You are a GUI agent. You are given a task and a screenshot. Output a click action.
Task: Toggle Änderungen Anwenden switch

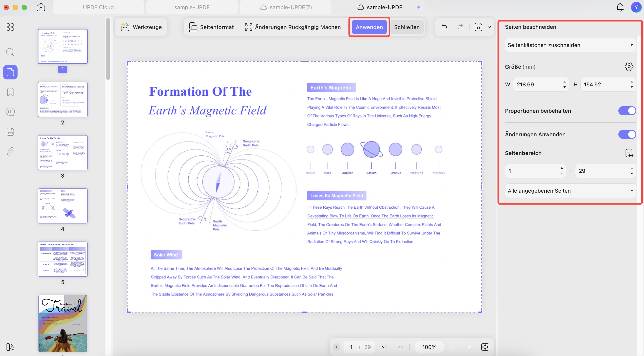pos(627,134)
